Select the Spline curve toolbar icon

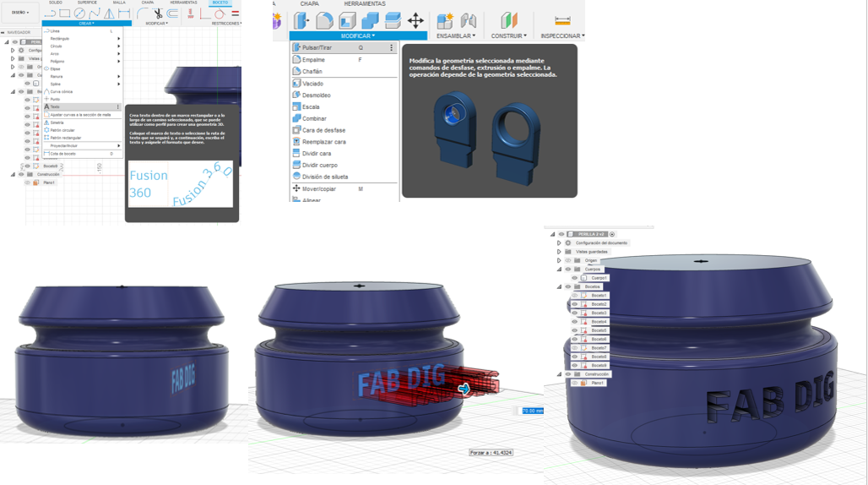pyautogui.click(x=95, y=14)
